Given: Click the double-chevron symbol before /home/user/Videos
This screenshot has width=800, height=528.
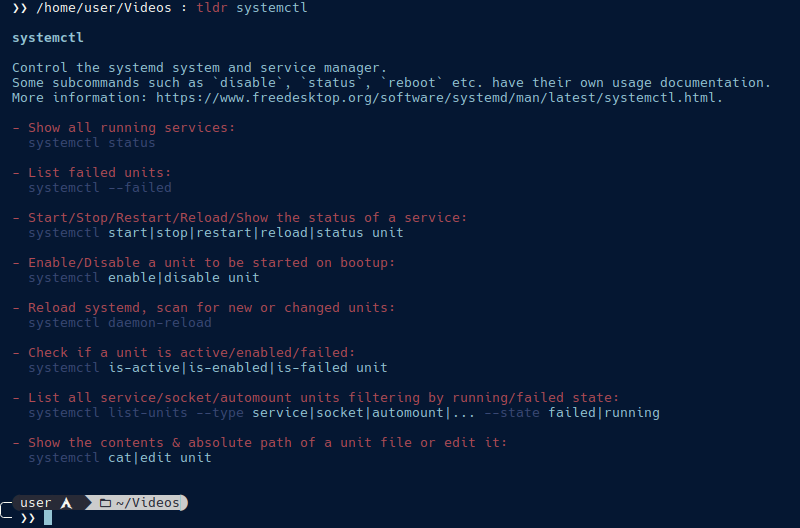Looking at the screenshot, I should point(19,8).
